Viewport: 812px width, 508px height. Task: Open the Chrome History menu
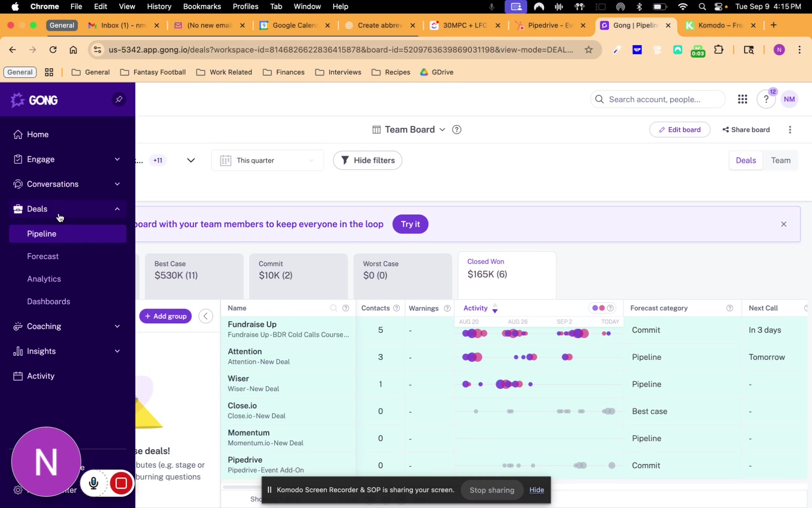tap(159, 7)
